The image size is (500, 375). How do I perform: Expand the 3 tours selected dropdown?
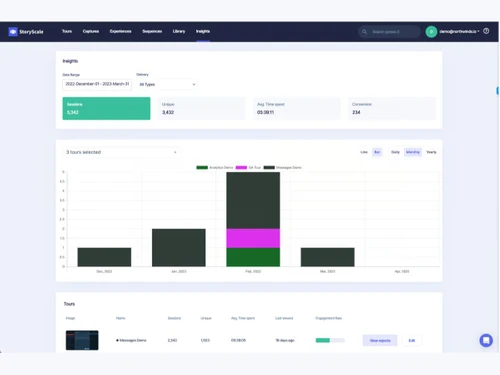pos(121,152)
